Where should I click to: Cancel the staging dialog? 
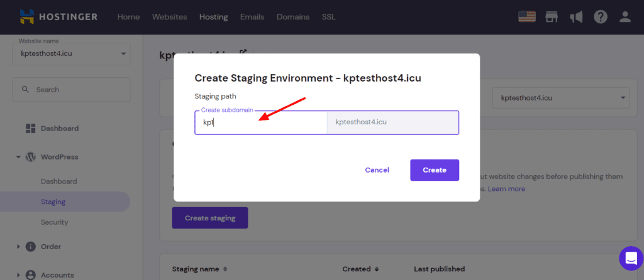(x=377, y=170)
